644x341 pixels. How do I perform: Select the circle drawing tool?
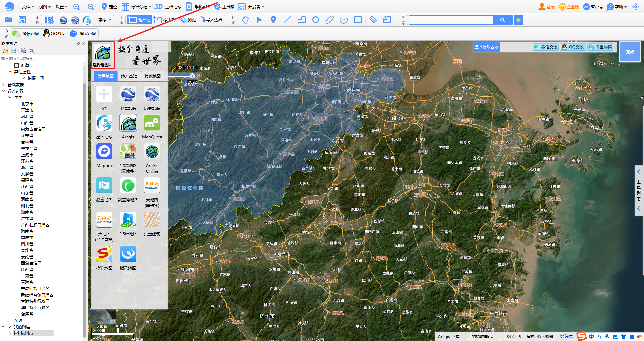pos(315,20)
